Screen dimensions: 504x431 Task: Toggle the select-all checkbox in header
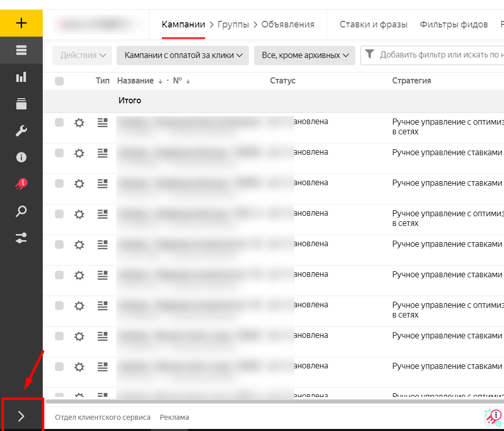[x=59, y=81]
